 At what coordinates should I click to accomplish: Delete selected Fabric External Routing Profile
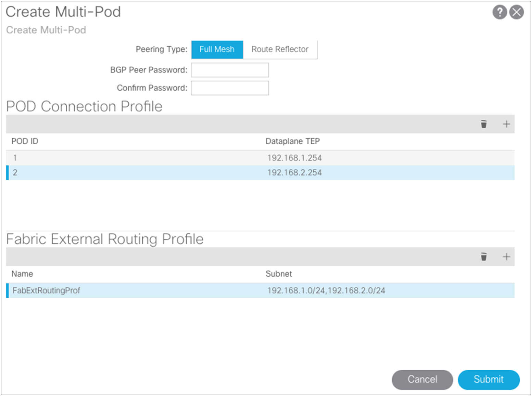coord(484,256)
